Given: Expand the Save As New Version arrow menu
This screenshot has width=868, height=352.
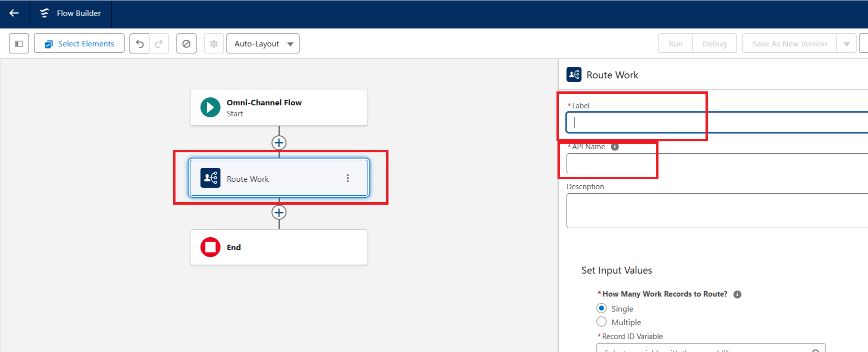Looking at the screenshot, I should pyautogui.click(x=846, y=44).
